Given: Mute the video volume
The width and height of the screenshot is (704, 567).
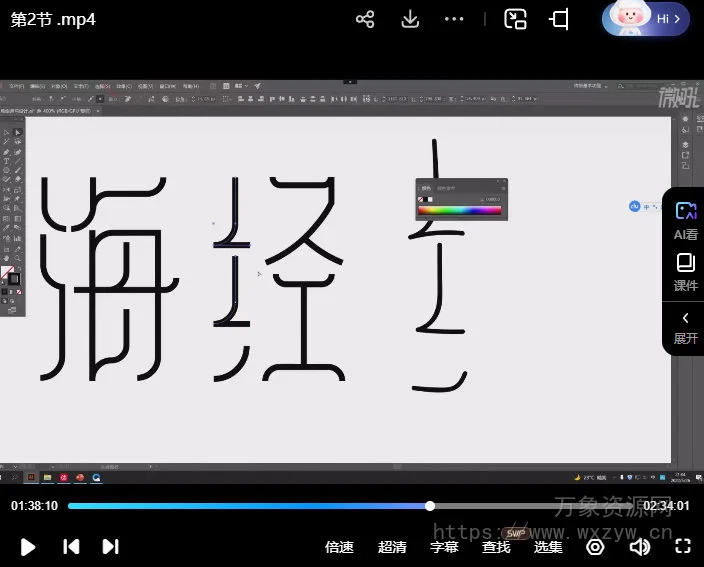Looking at the screenshot, I should [x=639, y=546].
